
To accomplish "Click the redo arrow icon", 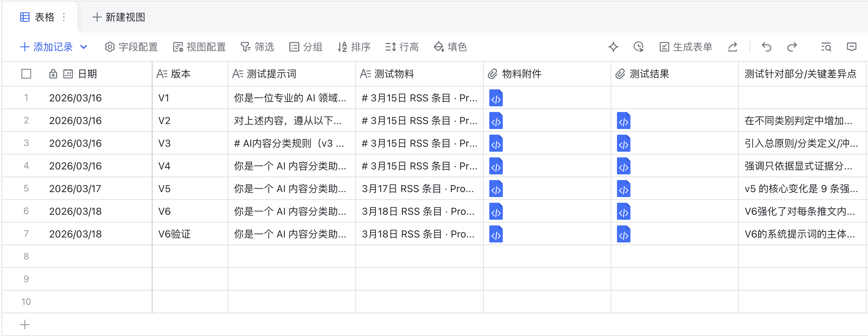I will point(792,47).
